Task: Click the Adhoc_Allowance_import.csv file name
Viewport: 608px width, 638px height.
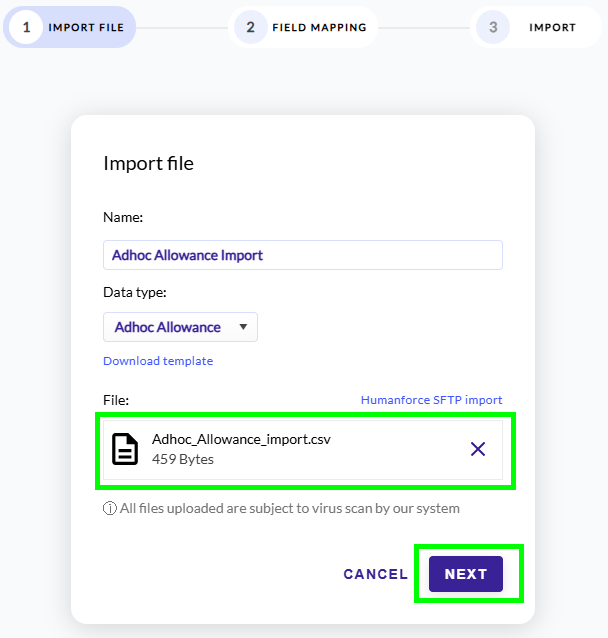Action: 241,439
